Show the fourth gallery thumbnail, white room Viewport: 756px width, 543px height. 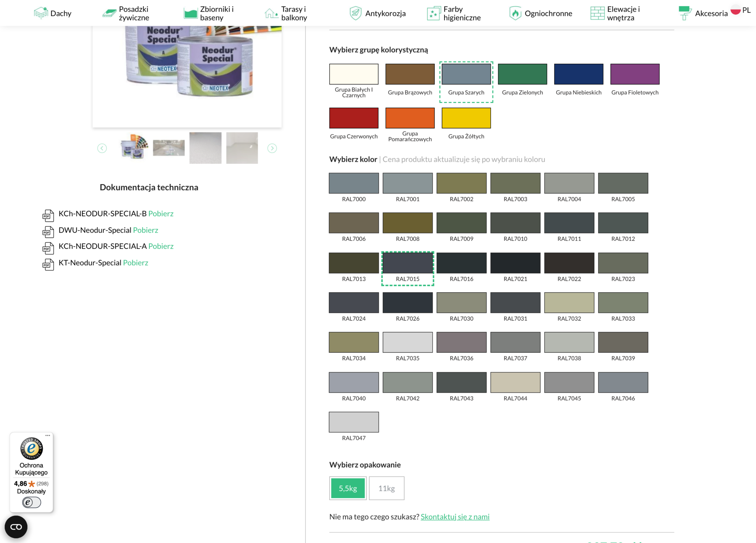click(242, 148)
